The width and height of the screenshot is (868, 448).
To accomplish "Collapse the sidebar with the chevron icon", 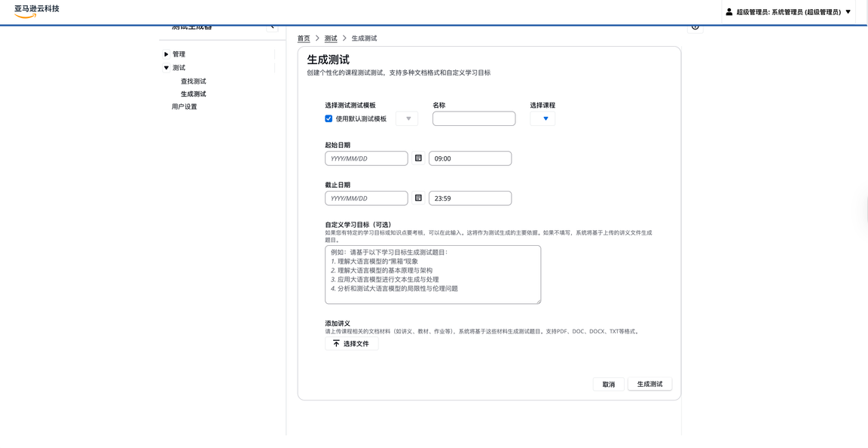I will 271,25.
